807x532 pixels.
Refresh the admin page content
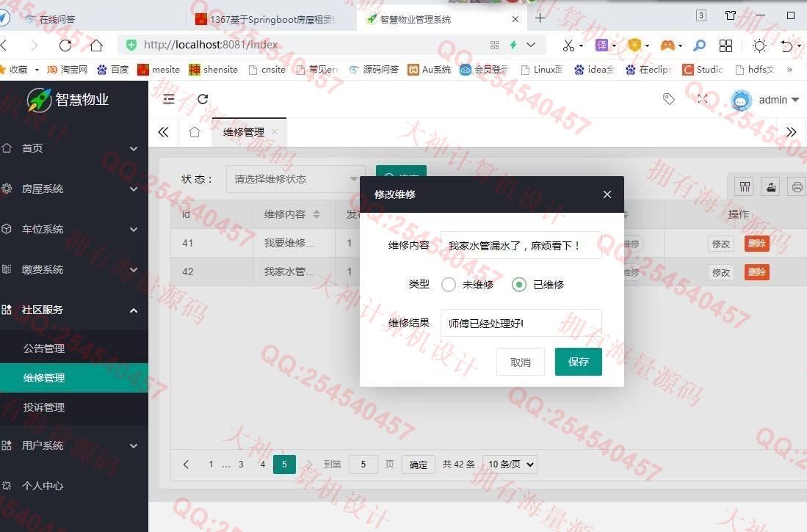[203, 99]
